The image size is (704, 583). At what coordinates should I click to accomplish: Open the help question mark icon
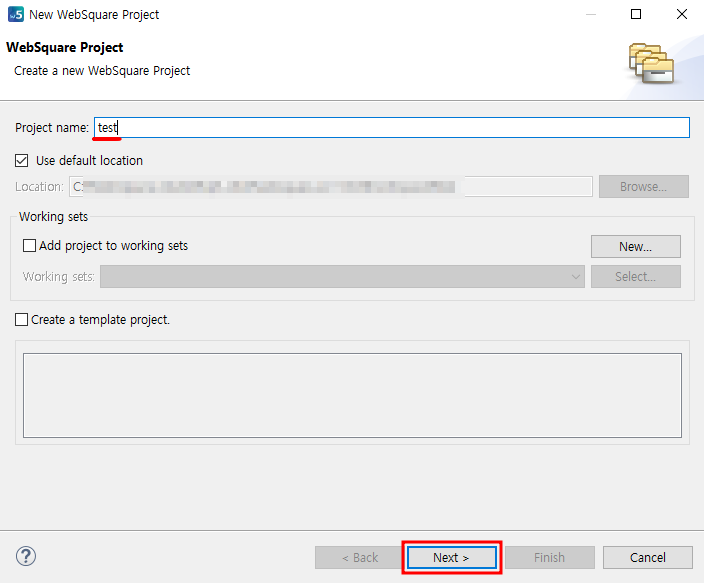coord(26,556)
